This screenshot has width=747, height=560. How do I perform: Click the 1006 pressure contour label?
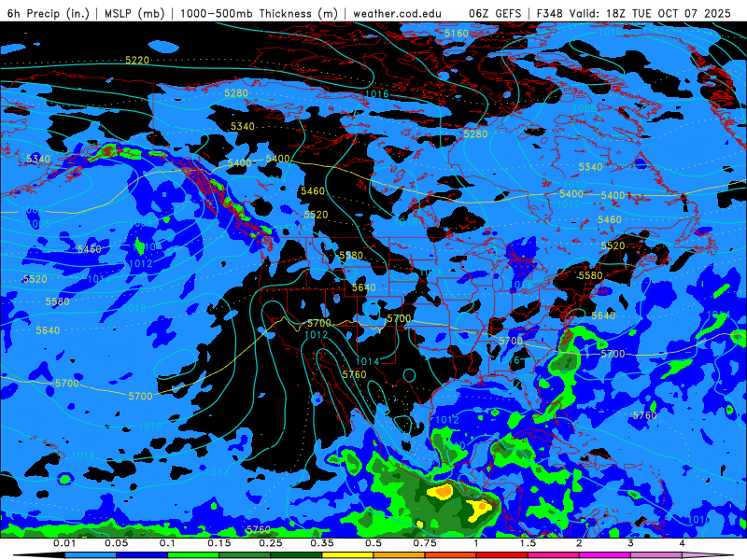pyautogui.click(x=38, y=223)
